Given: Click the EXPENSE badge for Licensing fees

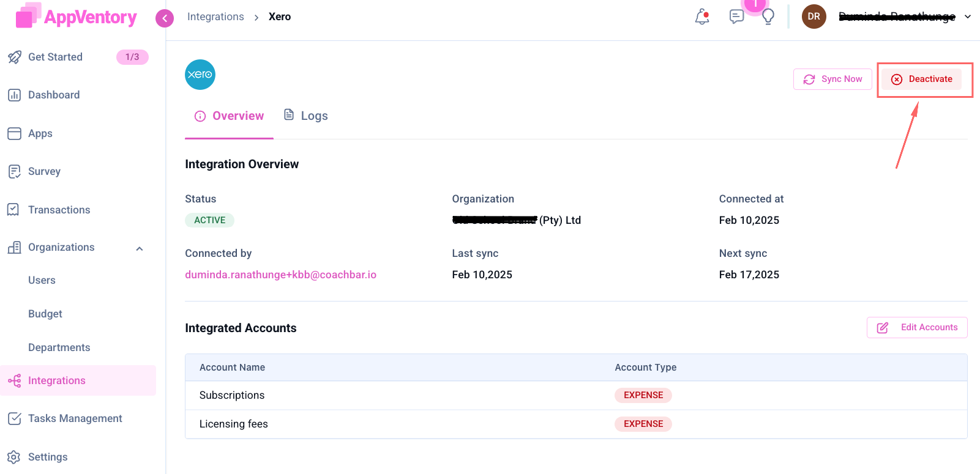Looking at the screenshot, I should tap(643, 424).
